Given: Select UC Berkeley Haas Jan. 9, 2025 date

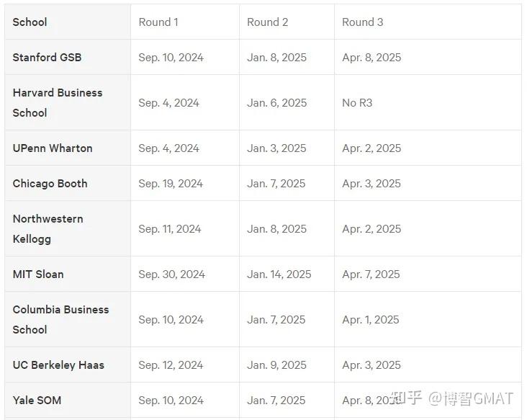Looking at the screenshot, I should coord(276,365).
